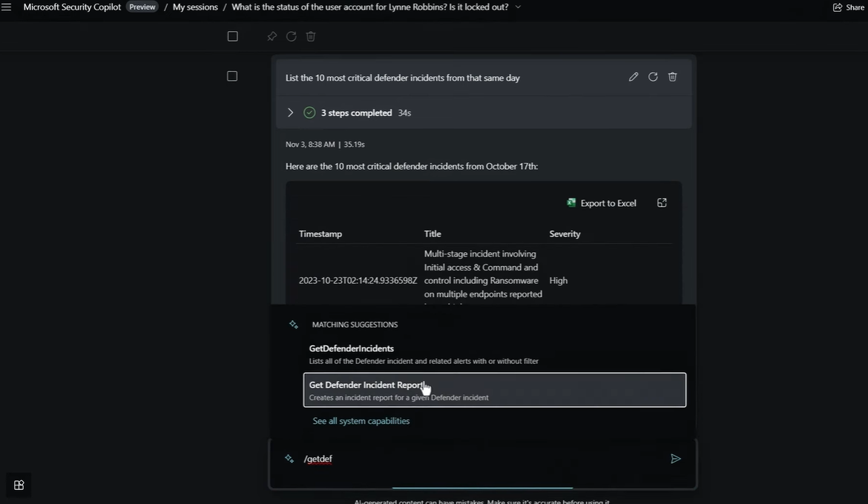
Task: Edit the defender incidents prompt
Action: [634, 77]
